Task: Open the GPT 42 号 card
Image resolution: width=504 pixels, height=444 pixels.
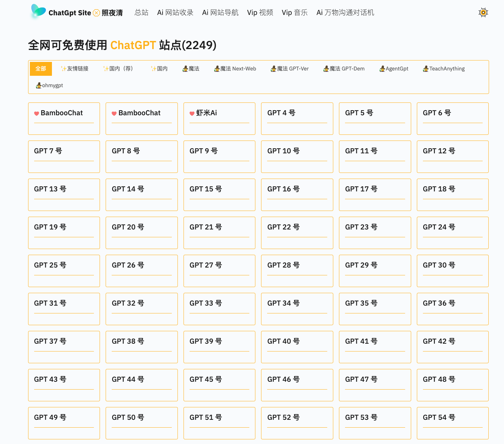Action: [x=453, y=347]
